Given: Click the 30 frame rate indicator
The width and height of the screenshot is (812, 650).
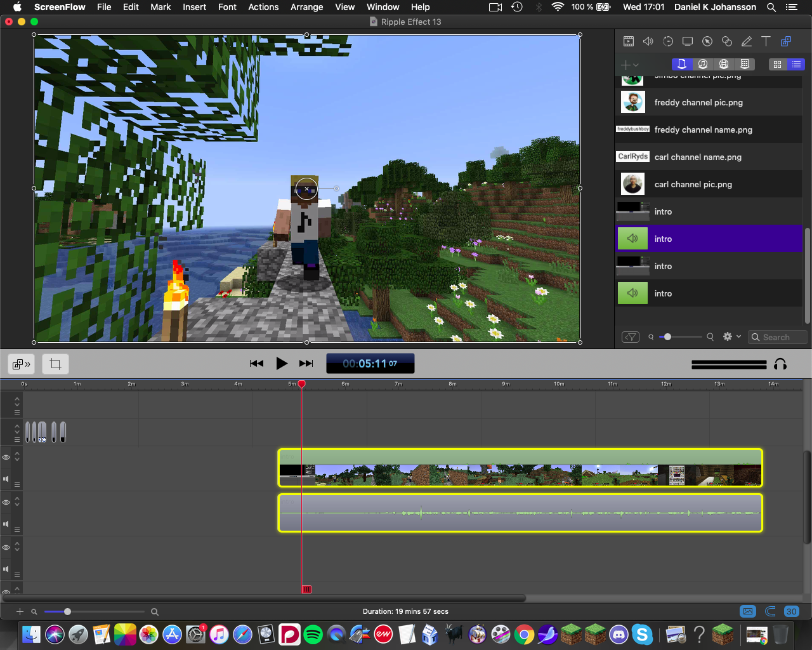Looking at the screenshot, I should 791,611.
